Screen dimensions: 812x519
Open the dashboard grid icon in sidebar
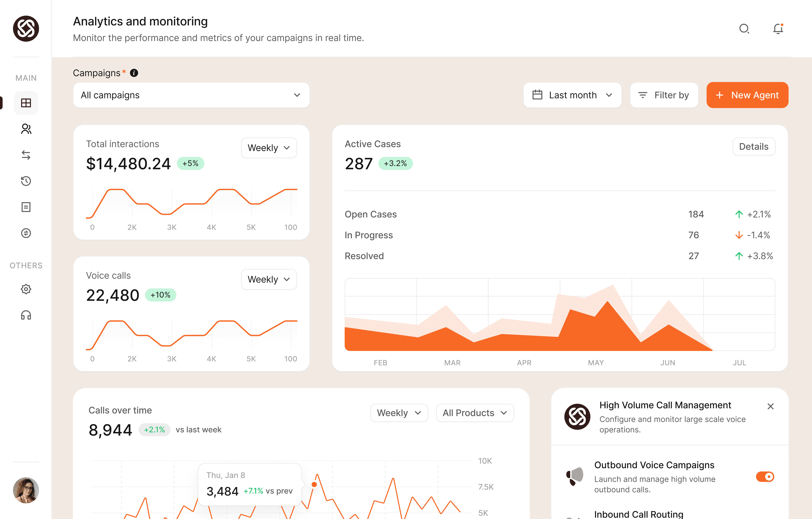click(x=26, y=103)
